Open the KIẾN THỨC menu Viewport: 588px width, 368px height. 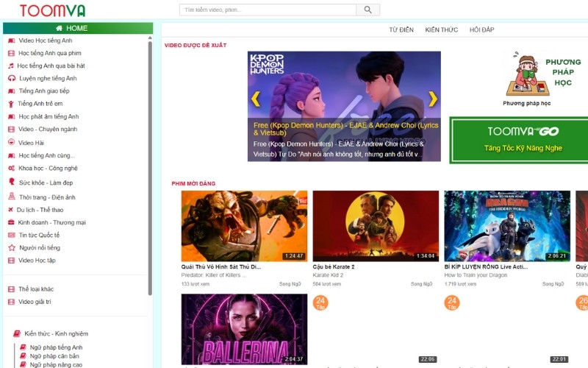pos(442,29)
